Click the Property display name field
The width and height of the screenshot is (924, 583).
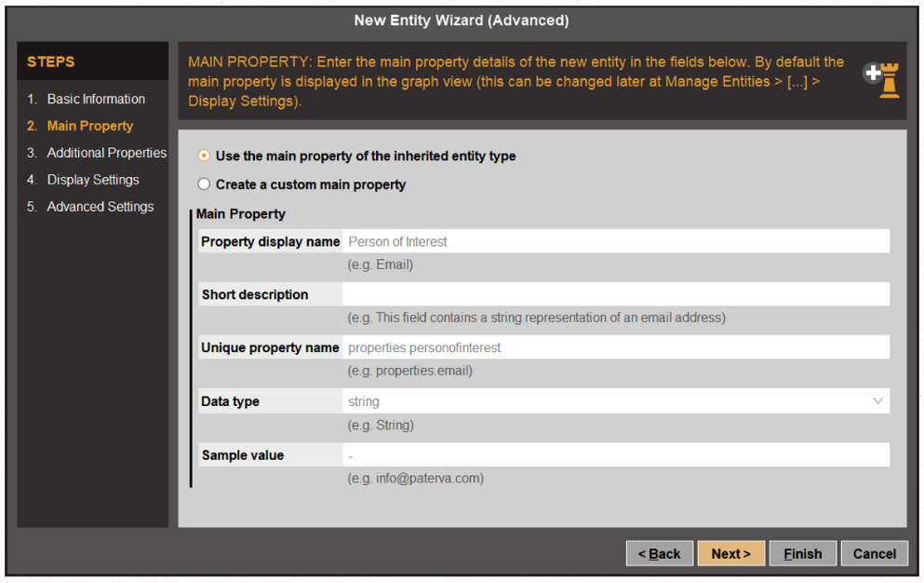pyautogui.click(x=615, y=241)
